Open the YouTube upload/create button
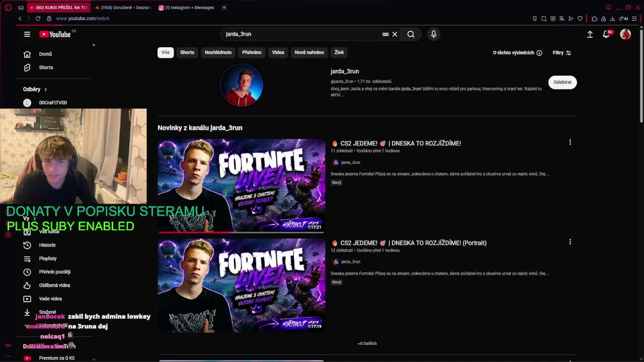Screen dimensions: 644x362 [x=590, y=34]
